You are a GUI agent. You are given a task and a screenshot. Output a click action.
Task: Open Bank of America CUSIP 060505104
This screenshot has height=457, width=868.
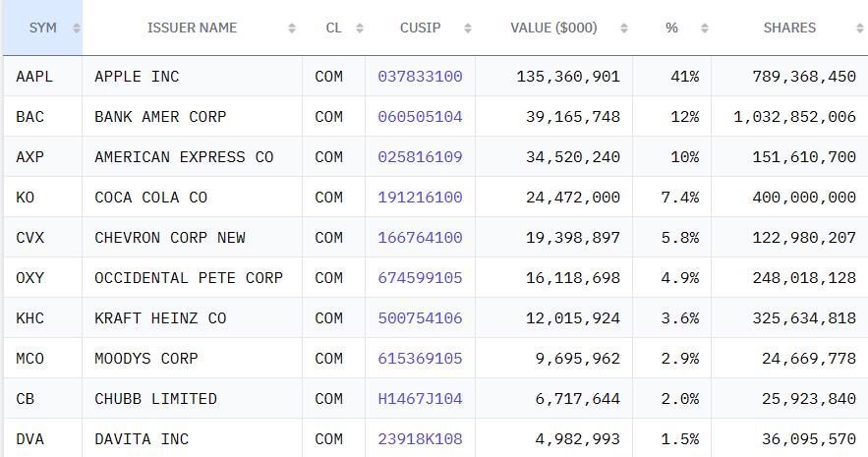tap(420, 117)
